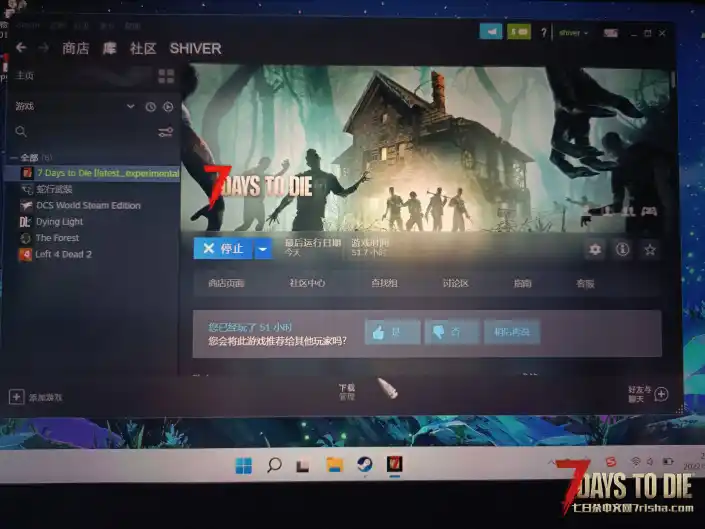Go forward with the right arrow

[44, 48]
